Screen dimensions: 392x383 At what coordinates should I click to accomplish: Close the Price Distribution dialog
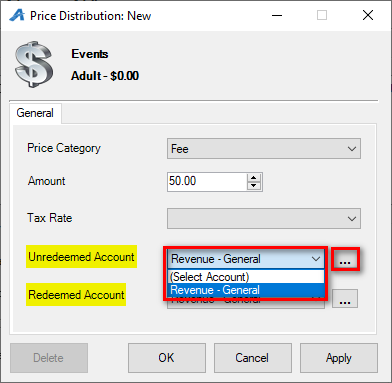click(368, 15)
